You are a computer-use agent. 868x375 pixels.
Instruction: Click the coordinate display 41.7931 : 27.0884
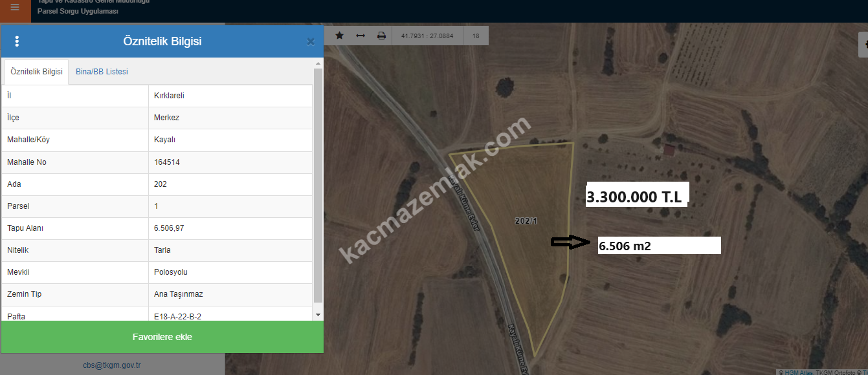point(427,36)
